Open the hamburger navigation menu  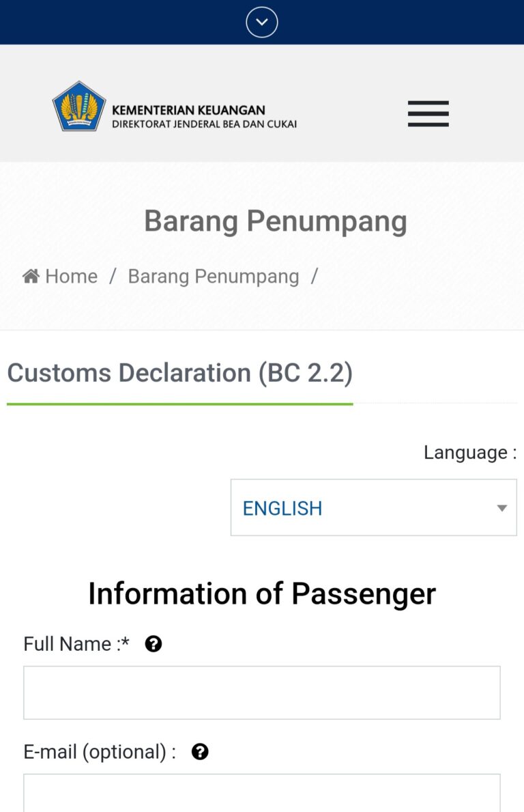[x=428, y=114]
